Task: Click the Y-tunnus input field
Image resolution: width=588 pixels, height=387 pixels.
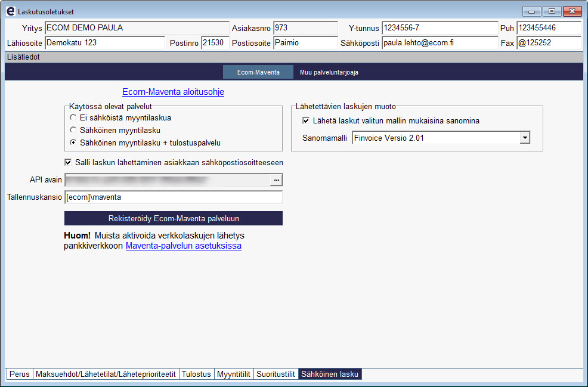Action: point(440,28)
